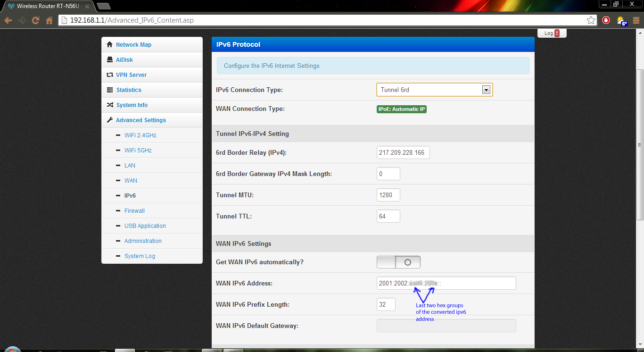Click the System Info shuffle icon
The height and width of the screenshot is (352, 644).
[110, 105]
